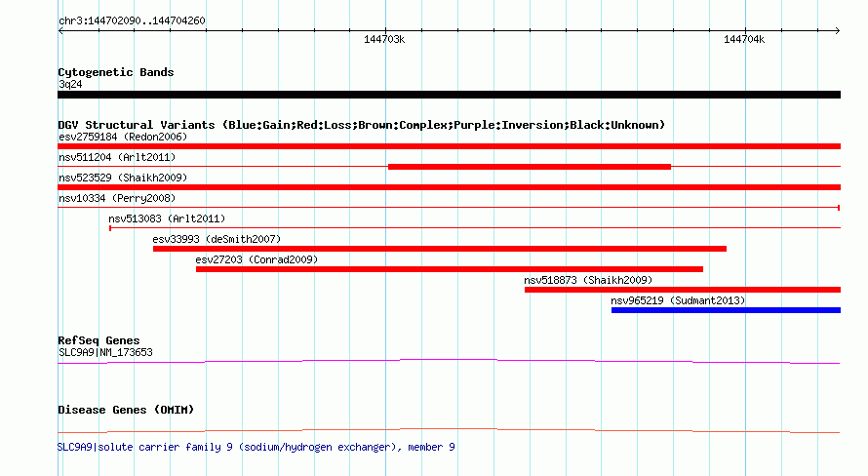Click the RefSeq Genes track title
The image size is (868, 476).
pos(99,341)
